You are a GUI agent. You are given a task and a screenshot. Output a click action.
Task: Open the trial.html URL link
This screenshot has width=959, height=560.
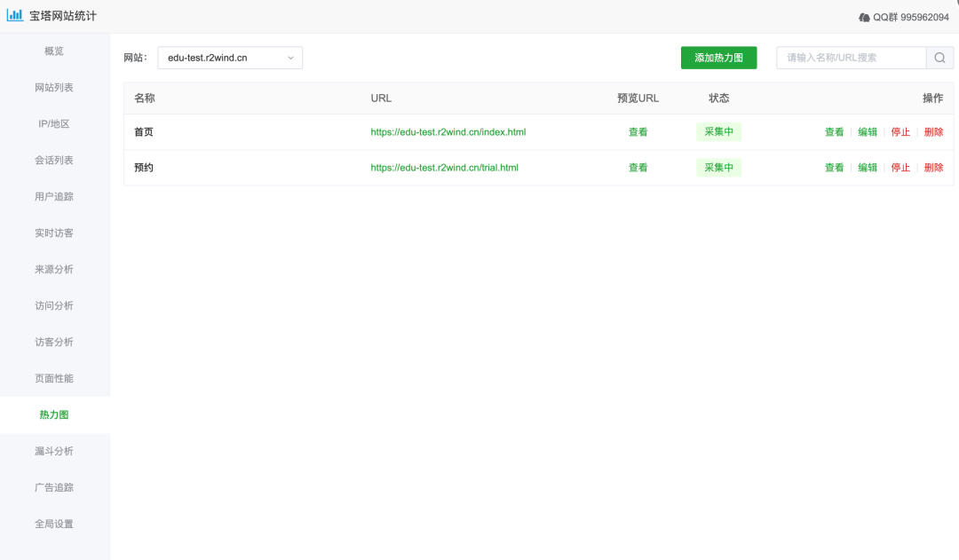click(445, 168)
